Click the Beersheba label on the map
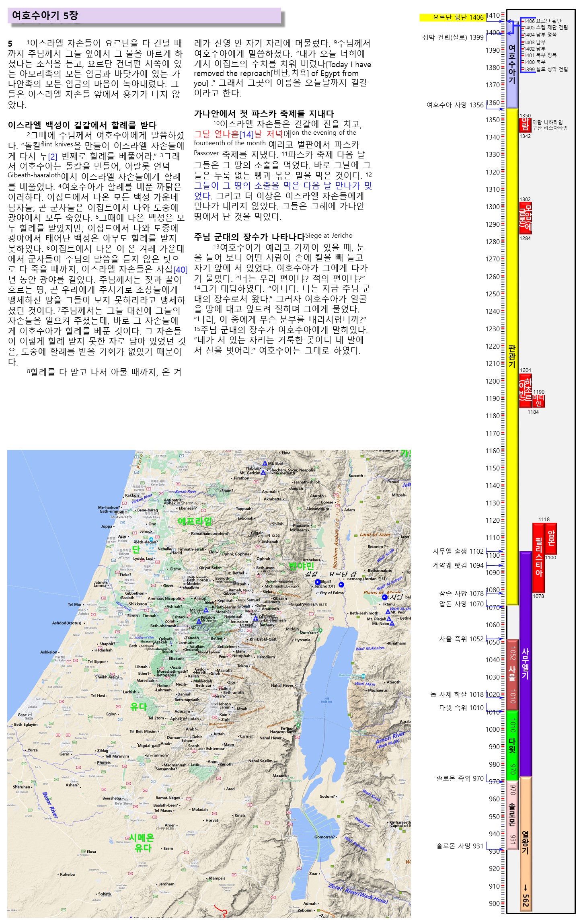The height and width of the screenshot is (924, 579). 112,798
